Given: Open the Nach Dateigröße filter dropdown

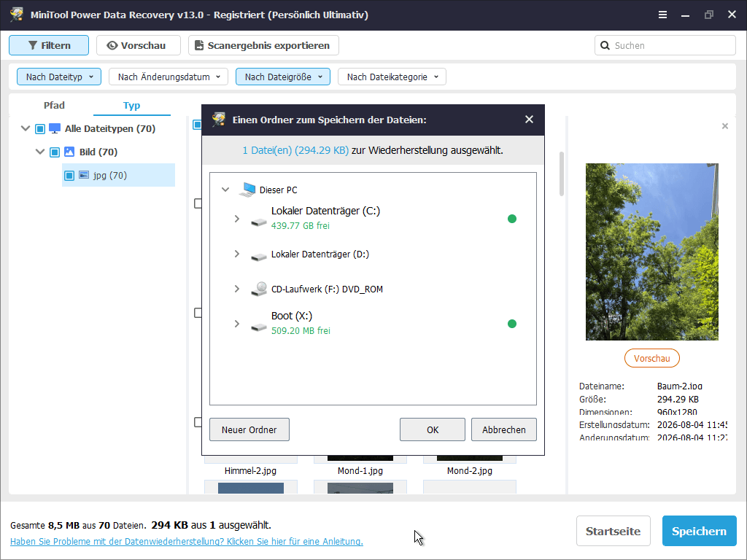Looking at the screenshot, I should tap(283, 77).
